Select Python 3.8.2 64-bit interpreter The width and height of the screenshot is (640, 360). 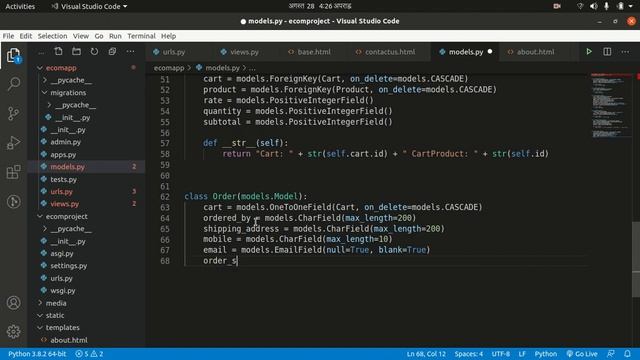(x=37, y=353)
